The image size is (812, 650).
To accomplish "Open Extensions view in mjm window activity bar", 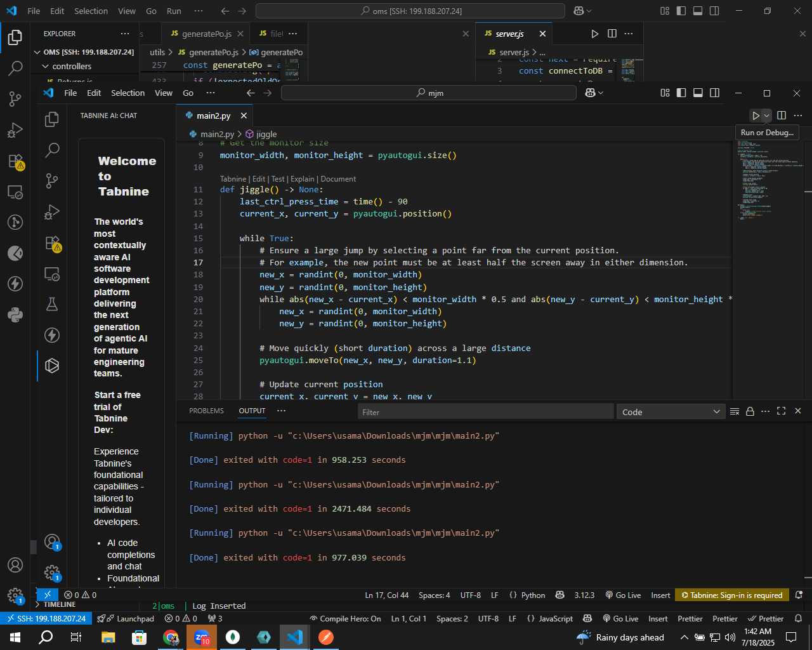I will (52, 243).
